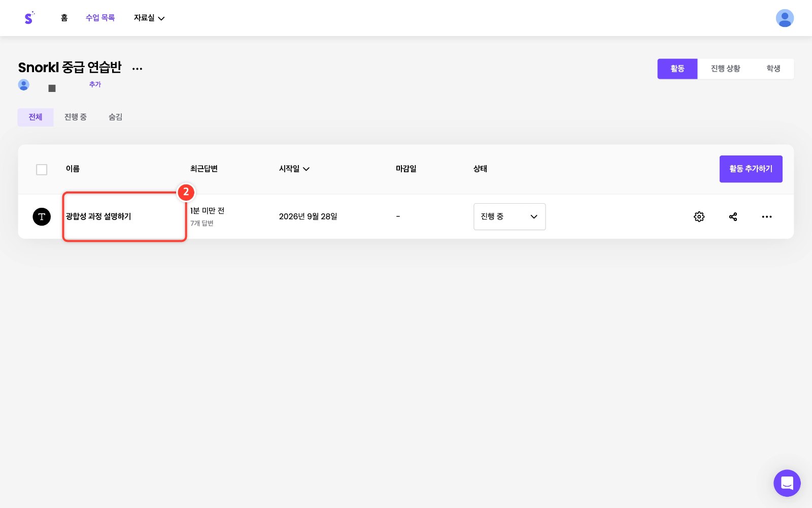Open the three-dot menu in the activity row
This screenshot has width=812, height=508.
point(767,216)
